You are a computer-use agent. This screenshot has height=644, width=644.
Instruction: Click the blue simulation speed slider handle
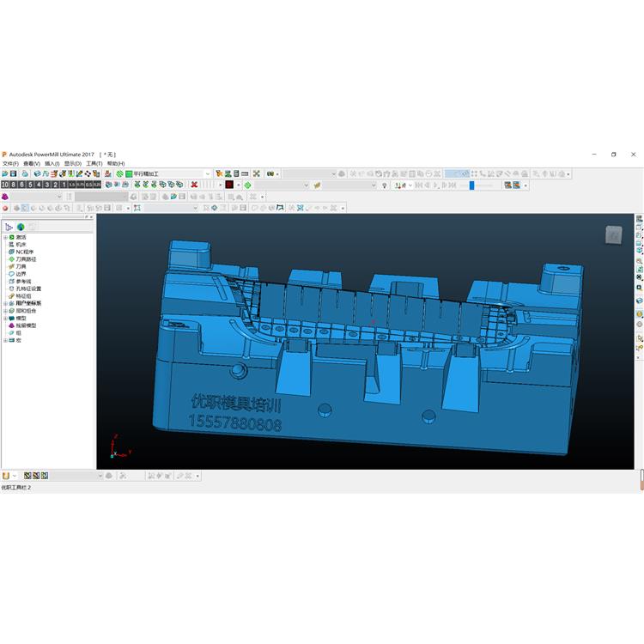[x=471, y=185]
